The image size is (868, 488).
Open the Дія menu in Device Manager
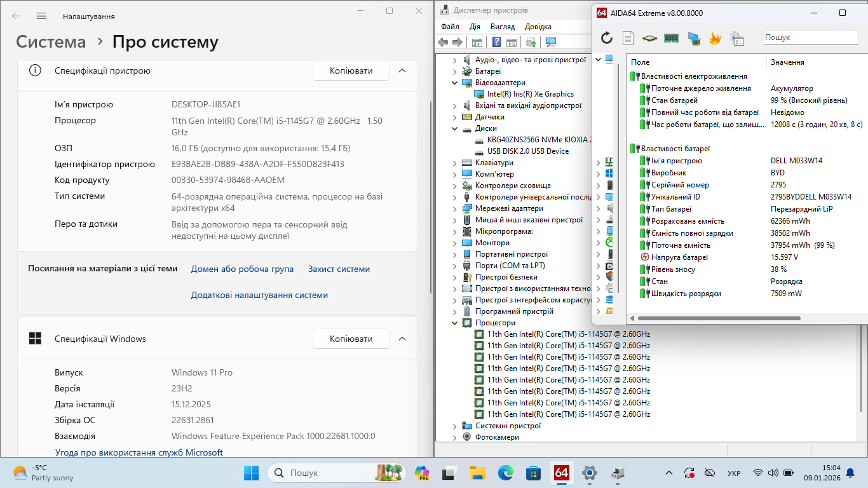[x=475, y=27]
